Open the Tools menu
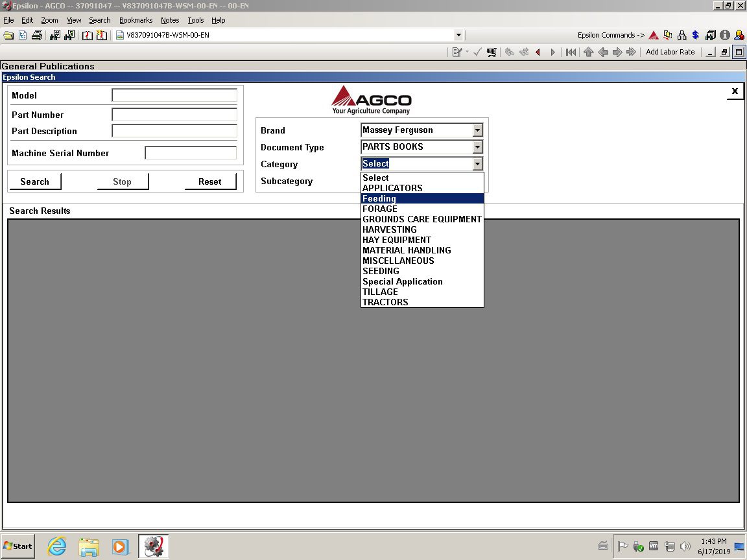The image size is (747, 560). point(195,20)
